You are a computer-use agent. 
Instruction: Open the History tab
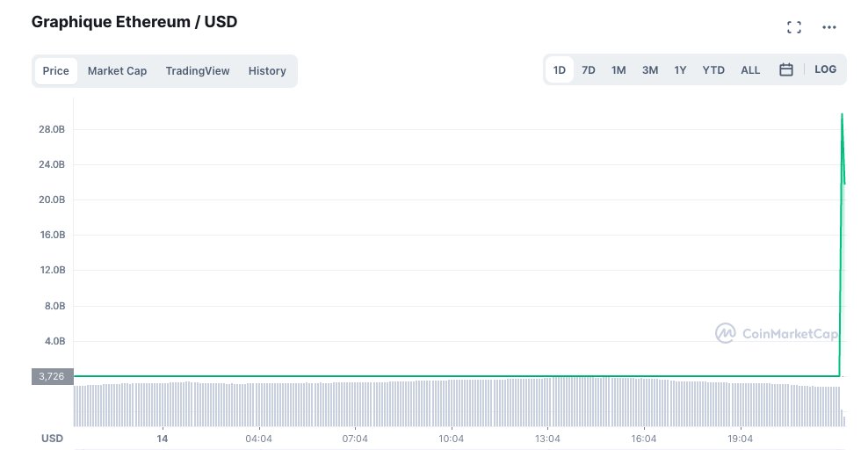click(x=267, y=71)
